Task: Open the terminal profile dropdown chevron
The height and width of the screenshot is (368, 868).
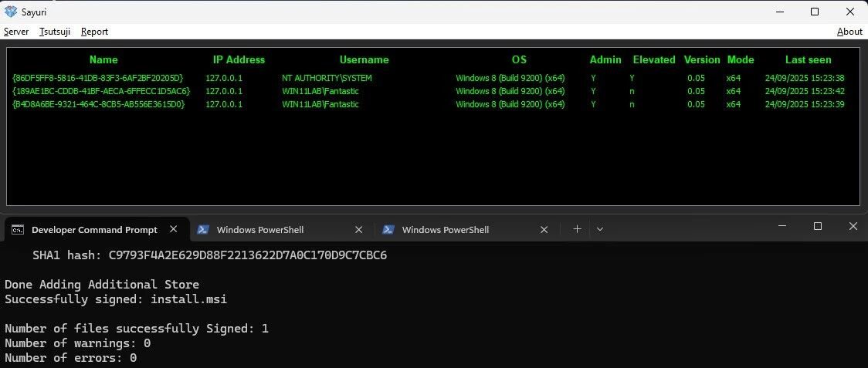Action: click(599, 229)
